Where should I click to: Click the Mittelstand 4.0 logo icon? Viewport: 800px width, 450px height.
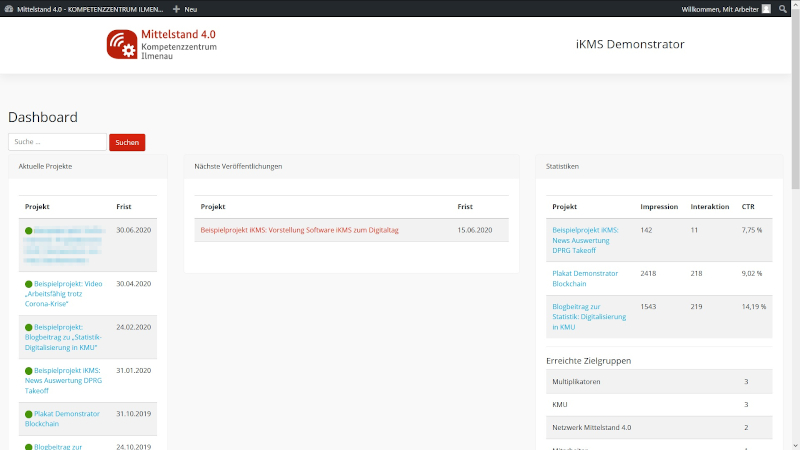coord(122,45)
